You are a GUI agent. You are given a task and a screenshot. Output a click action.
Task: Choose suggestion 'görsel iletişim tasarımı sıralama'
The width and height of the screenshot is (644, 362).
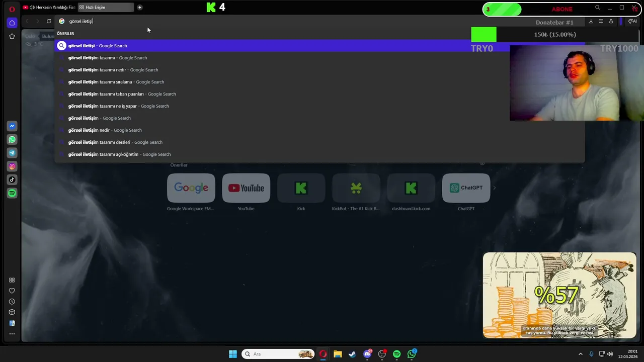pos(319,82)
